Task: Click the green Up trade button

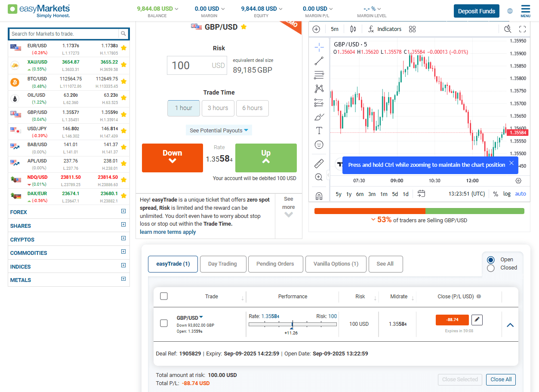Action: tap(266, 158)
